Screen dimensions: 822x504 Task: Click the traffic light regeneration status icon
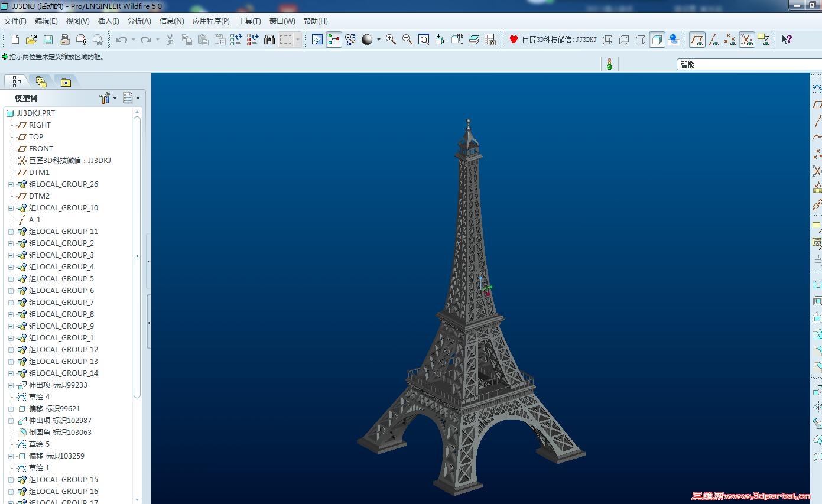pyautogui.click(x=609, y=64)
